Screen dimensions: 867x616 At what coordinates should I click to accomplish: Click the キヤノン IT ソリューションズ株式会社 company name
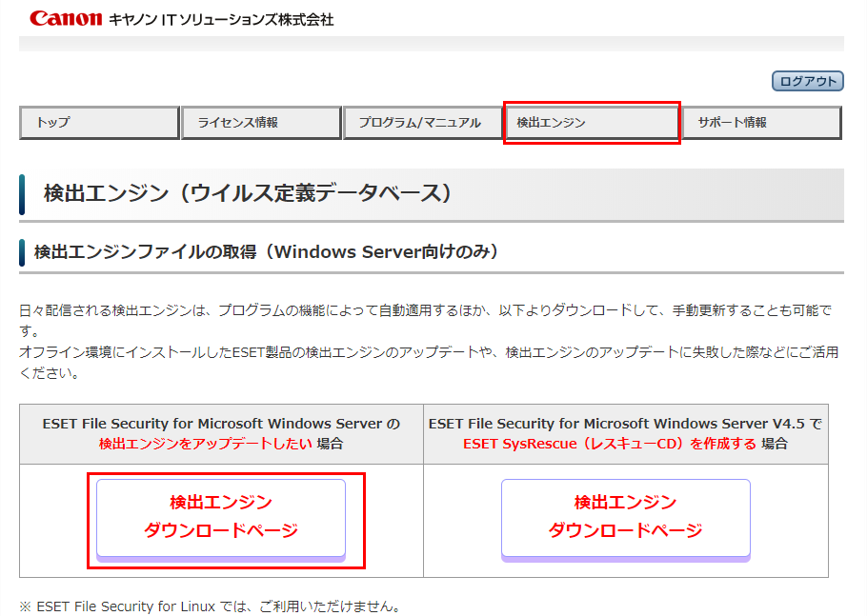(221, 19)
